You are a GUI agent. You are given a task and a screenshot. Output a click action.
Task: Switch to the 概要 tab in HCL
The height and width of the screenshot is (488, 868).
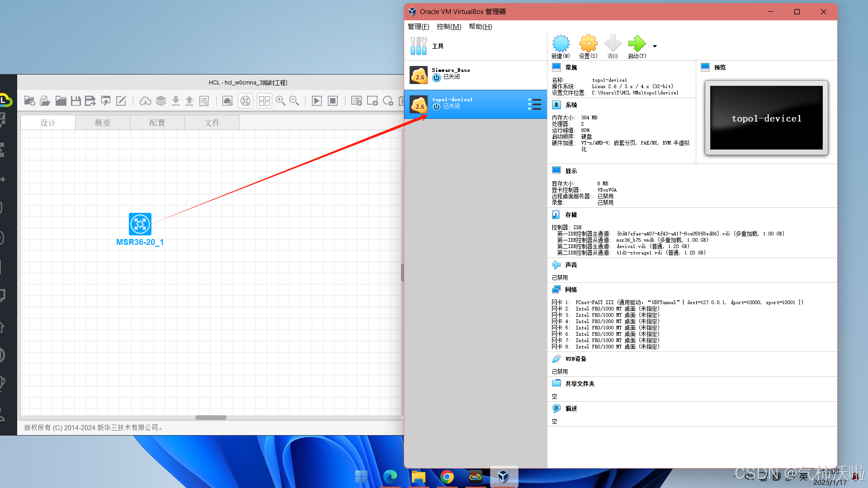103,122
